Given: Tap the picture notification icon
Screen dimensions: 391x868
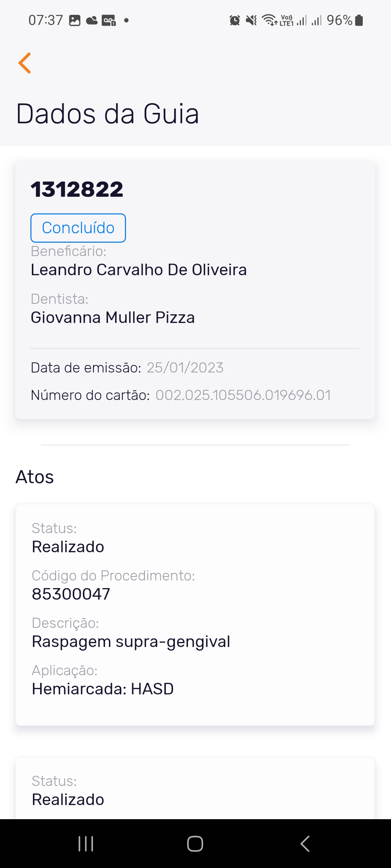Looking at the screenshot, I should 75,20.
